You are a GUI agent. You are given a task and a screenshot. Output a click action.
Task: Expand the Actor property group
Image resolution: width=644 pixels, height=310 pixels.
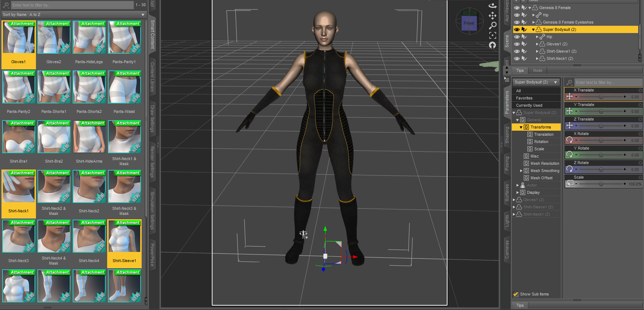coord(518,185)
